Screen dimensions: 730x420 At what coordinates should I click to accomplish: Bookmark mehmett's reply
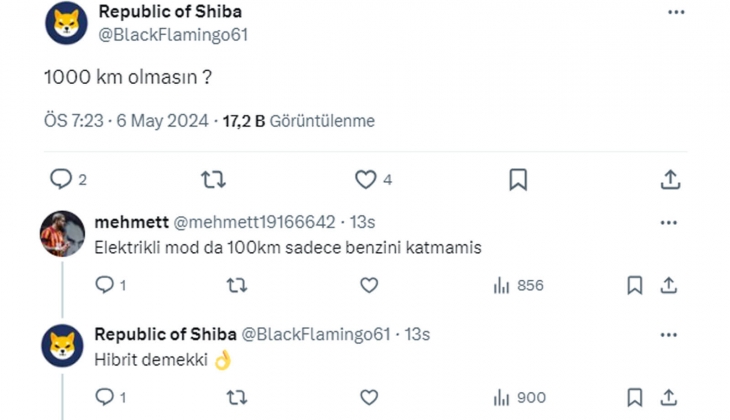[x=634, y=285]
